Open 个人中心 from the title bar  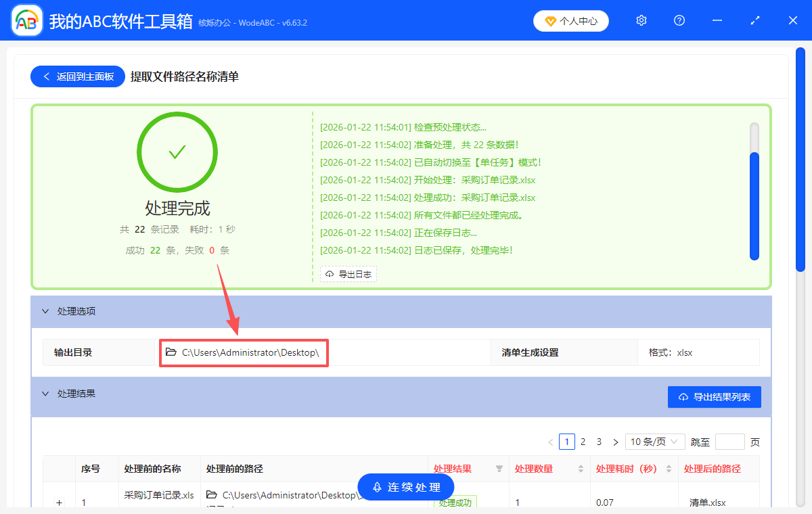(570, 21)
